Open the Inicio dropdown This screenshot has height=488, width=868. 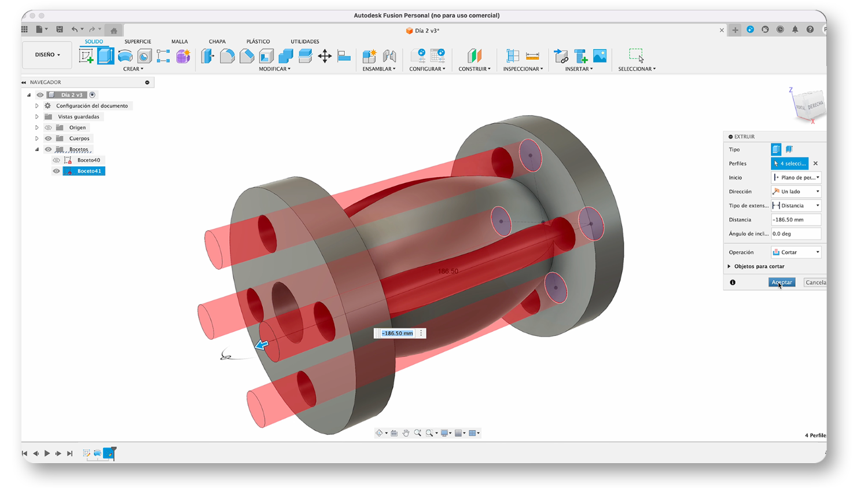point(796,178)
